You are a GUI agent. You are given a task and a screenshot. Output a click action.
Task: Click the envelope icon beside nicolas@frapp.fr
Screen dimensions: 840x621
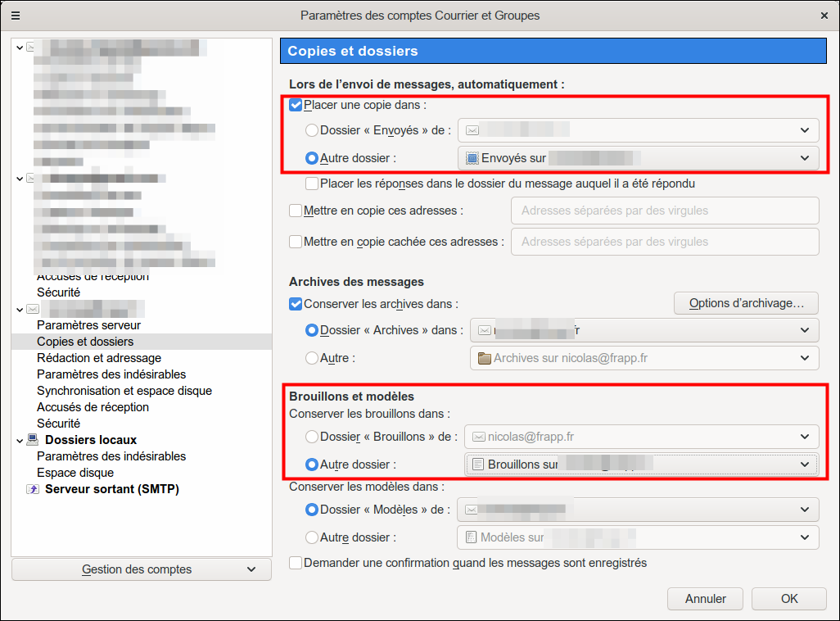(479, 437)
